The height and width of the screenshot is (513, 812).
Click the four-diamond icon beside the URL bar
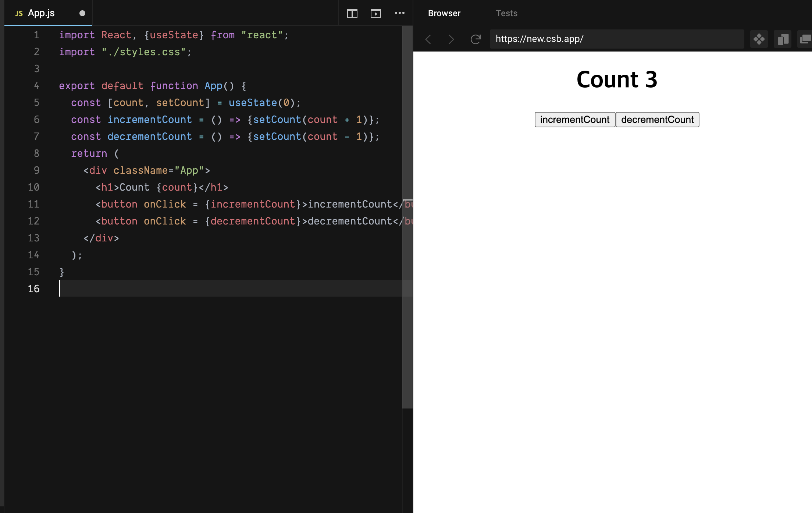pos(759,39)
